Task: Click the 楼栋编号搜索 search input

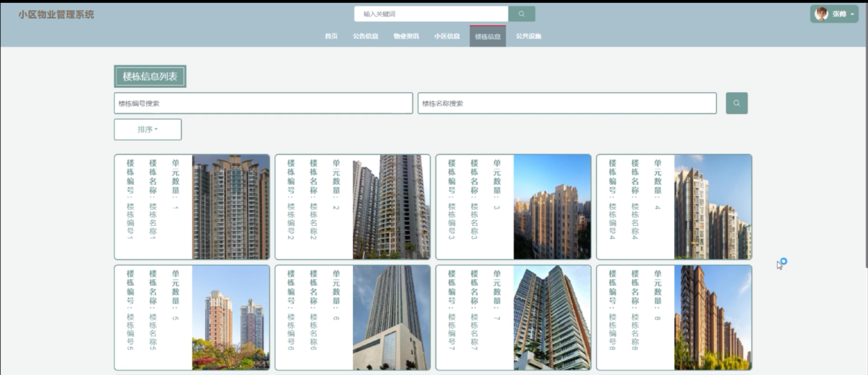Action: 263,104
